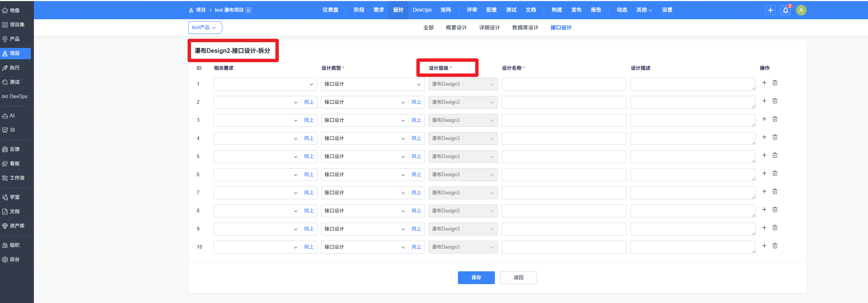Screen dimensions: 868x303
Task: Open 仪表盘 in the top navigation
Action: pyautogui.click(x=331, y=10)
